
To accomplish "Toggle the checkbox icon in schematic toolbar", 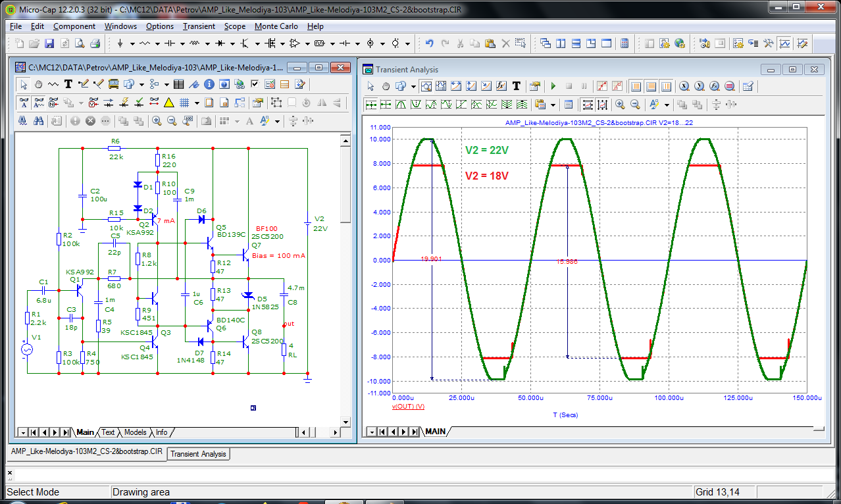I will point(255,84).
